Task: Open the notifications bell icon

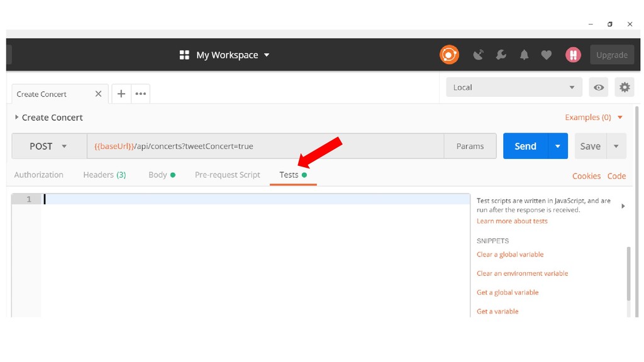Action: pyautogui.click(x=524, y=55)
